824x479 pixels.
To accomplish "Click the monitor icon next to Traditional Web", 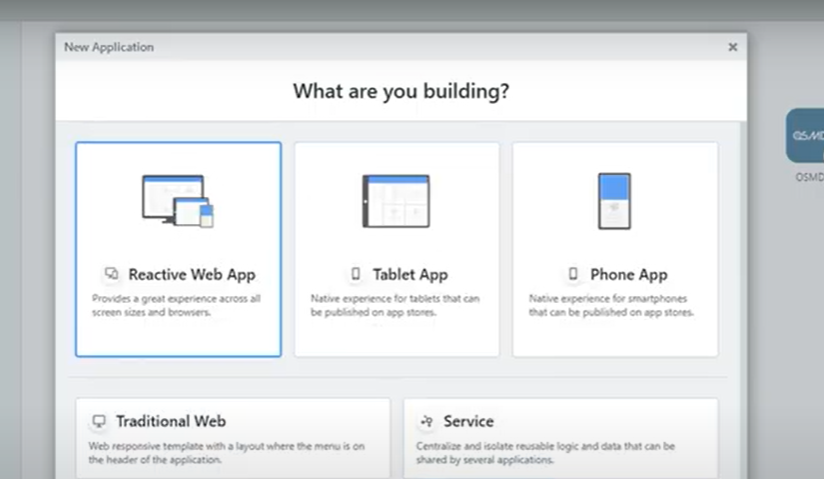I will point(99,422).
